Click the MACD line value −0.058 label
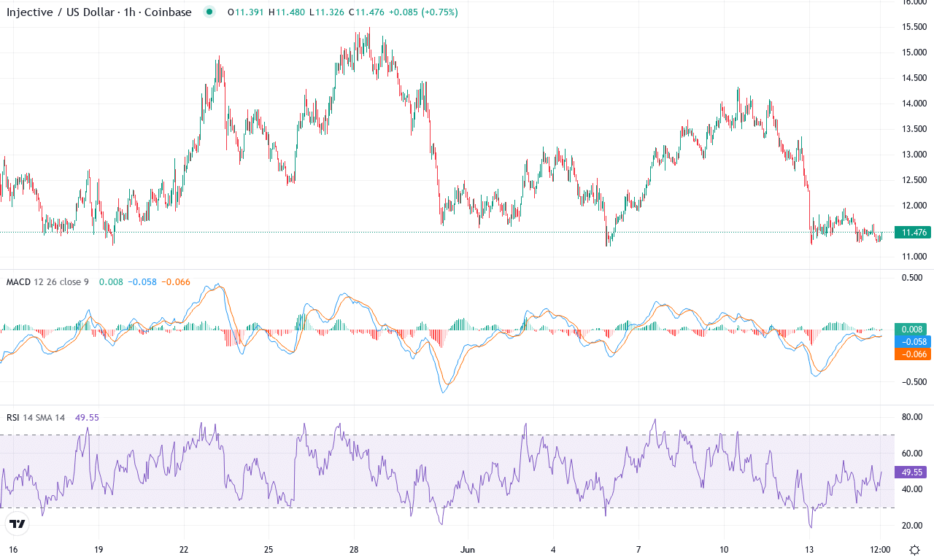This screenshot has width=934, height=560. coord(914,341)
